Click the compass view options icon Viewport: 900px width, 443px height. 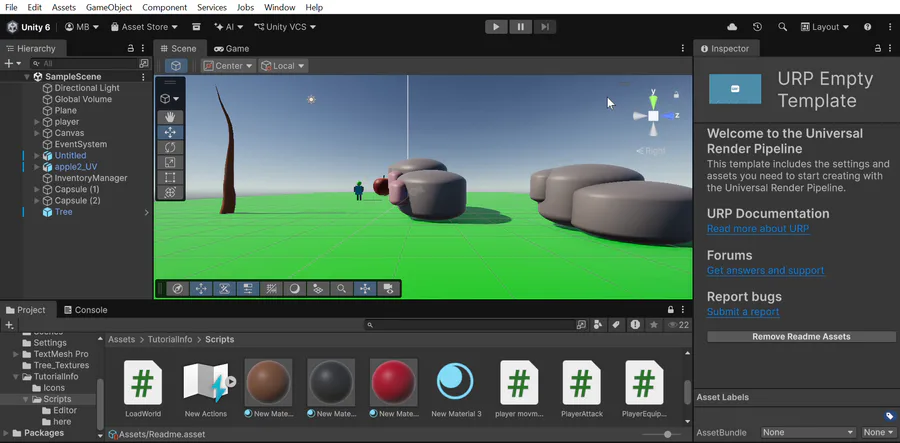[x=177, y=289]
